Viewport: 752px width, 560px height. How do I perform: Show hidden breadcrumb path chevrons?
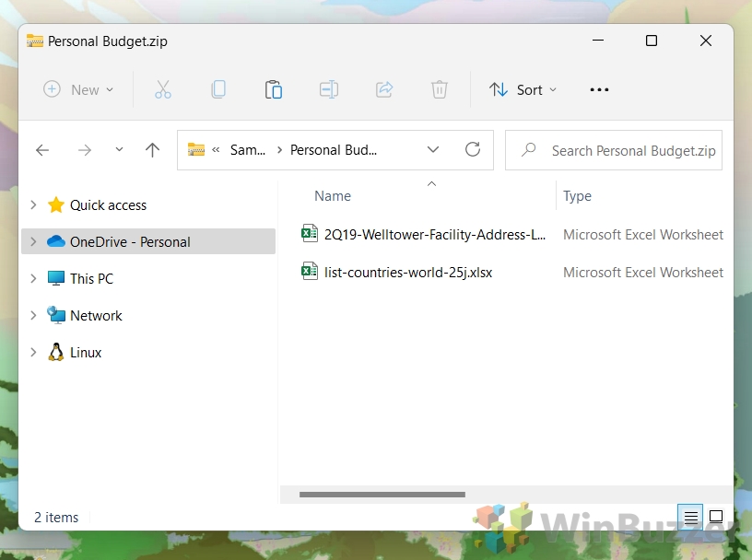216,150
